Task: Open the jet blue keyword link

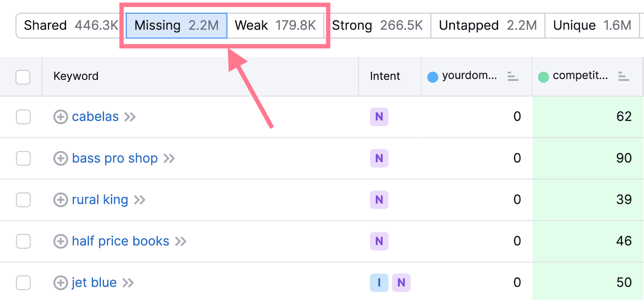Action: (94, 283)
